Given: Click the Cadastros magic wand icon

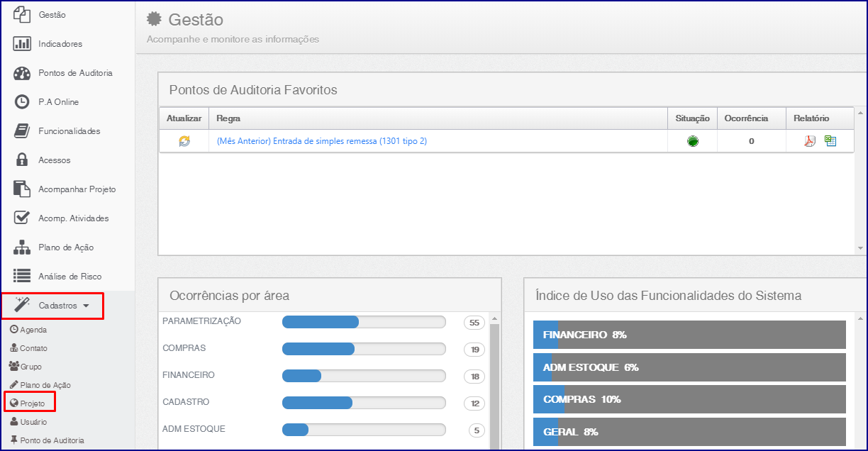Looking at the screenshot, I should [22, 306].
